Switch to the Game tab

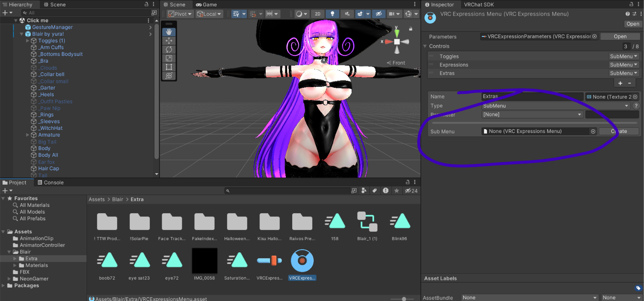click(x=207, y=5)
